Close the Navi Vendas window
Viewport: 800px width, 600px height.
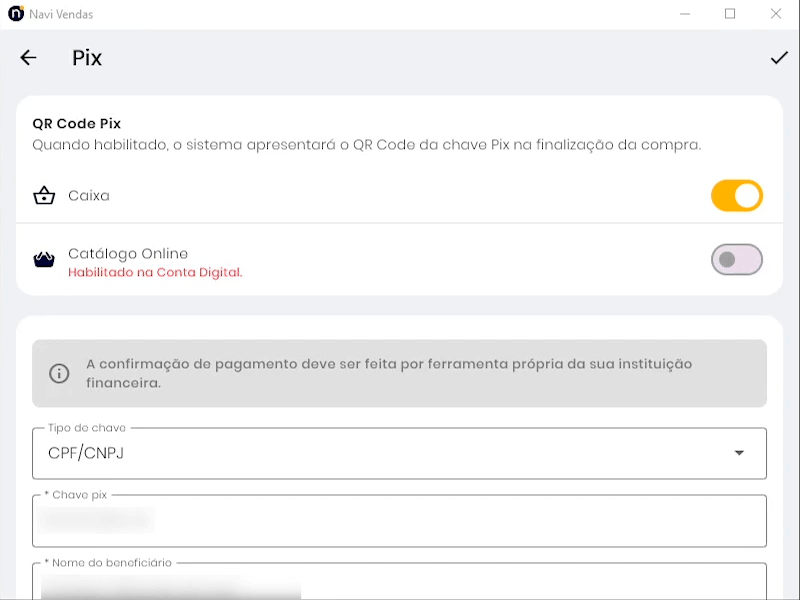pos(776,14)
